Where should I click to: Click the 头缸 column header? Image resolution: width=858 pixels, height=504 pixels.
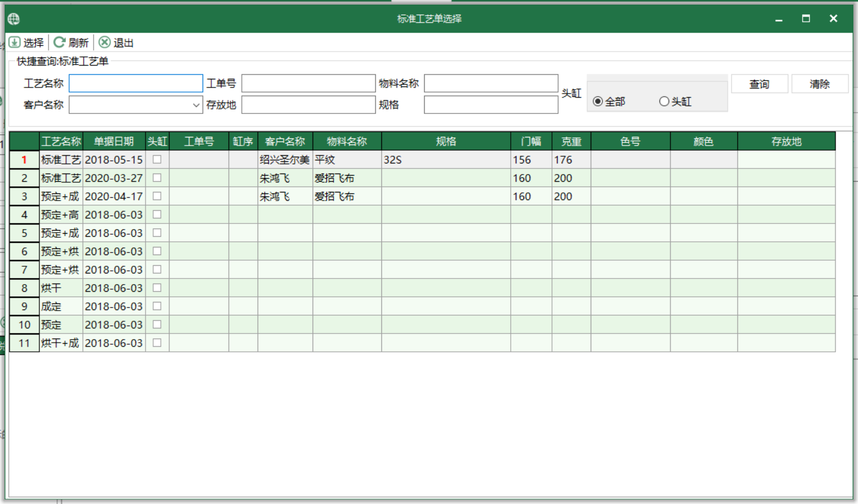coord(157,142)
